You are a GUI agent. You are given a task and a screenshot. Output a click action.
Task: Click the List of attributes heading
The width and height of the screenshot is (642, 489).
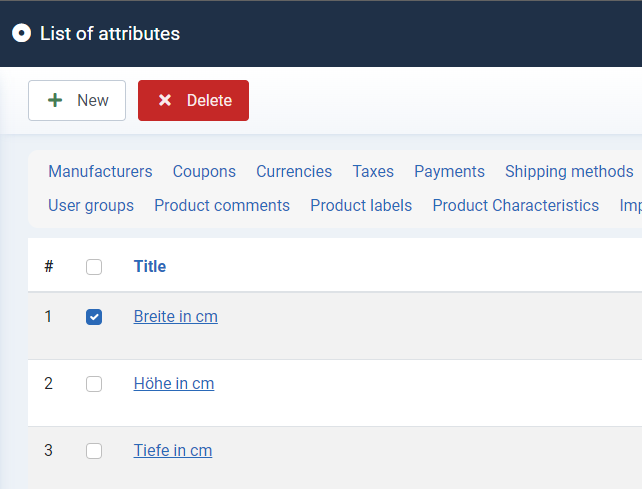tap(110, 34)
